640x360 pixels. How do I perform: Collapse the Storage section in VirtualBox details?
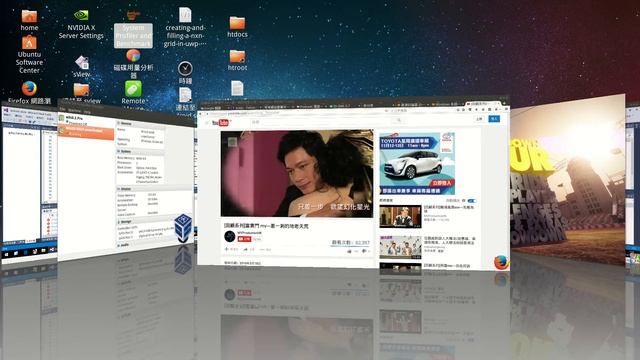coord(119,222)
